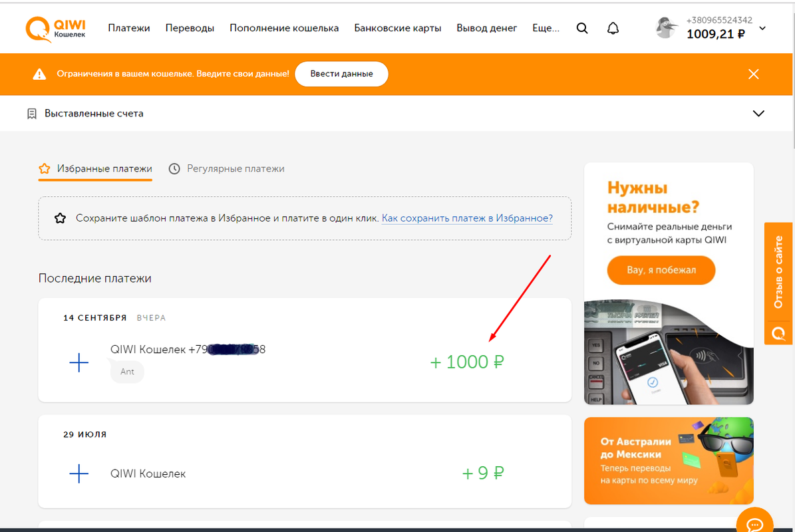Click plus icon of the +9 ₽ payment
Viewport: 795px width, 532px height.
point(79,473)
